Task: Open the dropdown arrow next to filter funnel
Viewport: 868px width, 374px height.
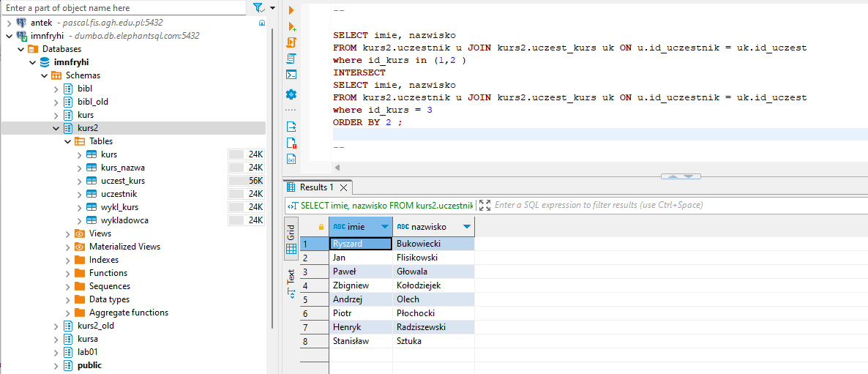Action: click(x=272, y=8)
